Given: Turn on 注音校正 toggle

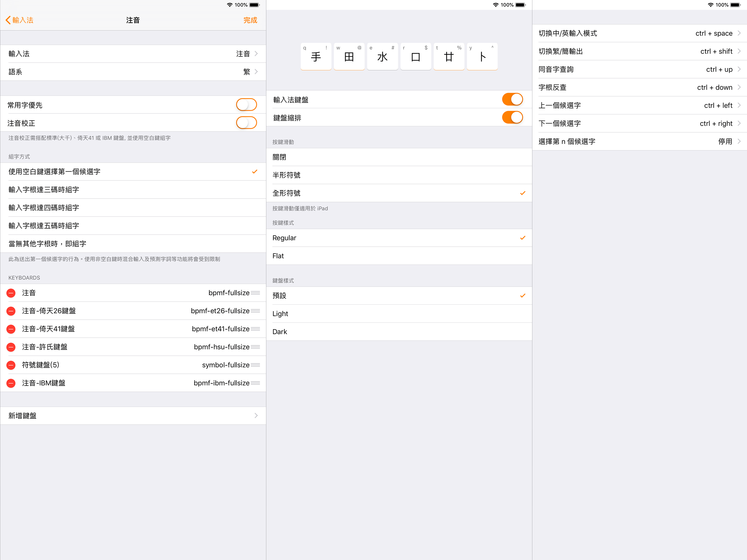Looking at the screenshot, I should coord(246,122).
